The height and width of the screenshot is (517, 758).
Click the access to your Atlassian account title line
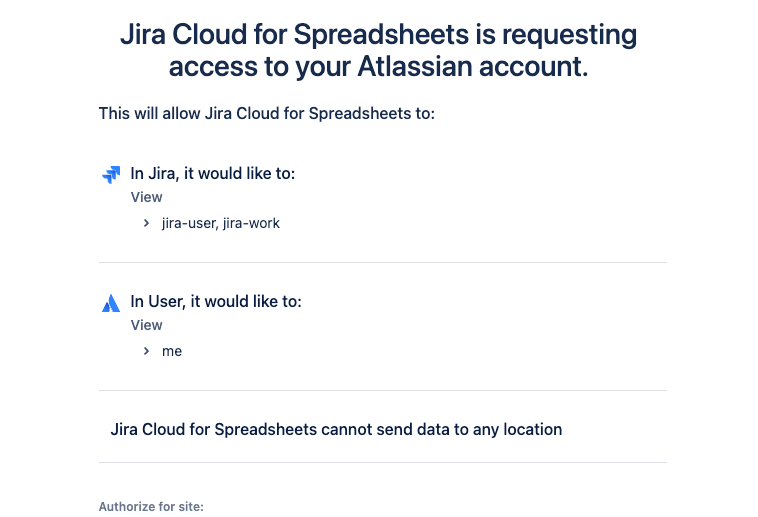coord(379,66)
